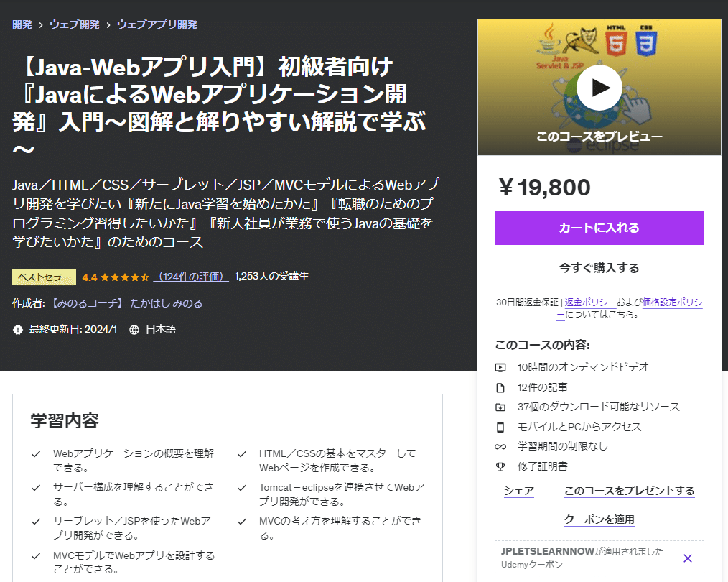Click 37個のダウンロード可能なリソース text

pyautogui.click(x=599, y=407)
